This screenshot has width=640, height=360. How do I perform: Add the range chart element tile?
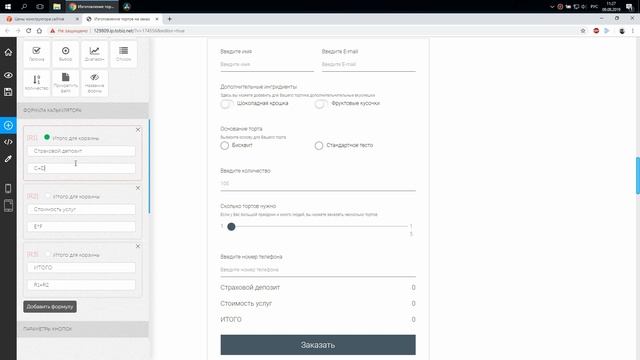tap(94, 54)
